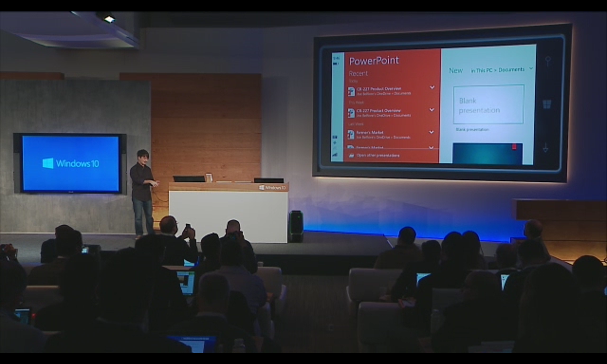Expand the partially visible last recent item chevron
The image size is (607, 364).
point(431,147)
